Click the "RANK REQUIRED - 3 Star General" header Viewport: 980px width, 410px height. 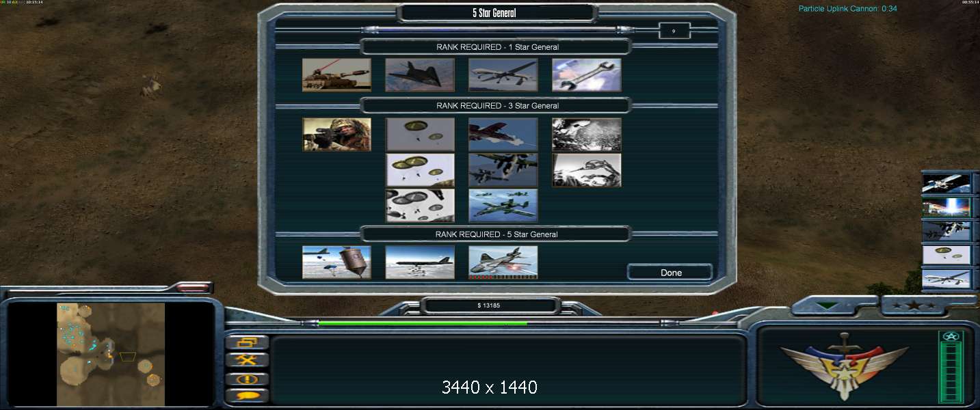[497, 106]
